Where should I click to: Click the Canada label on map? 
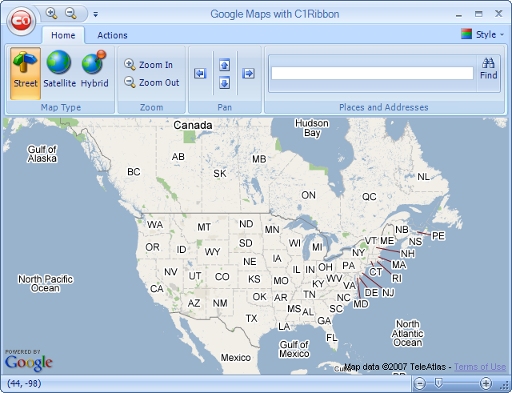tap(193, 125)
